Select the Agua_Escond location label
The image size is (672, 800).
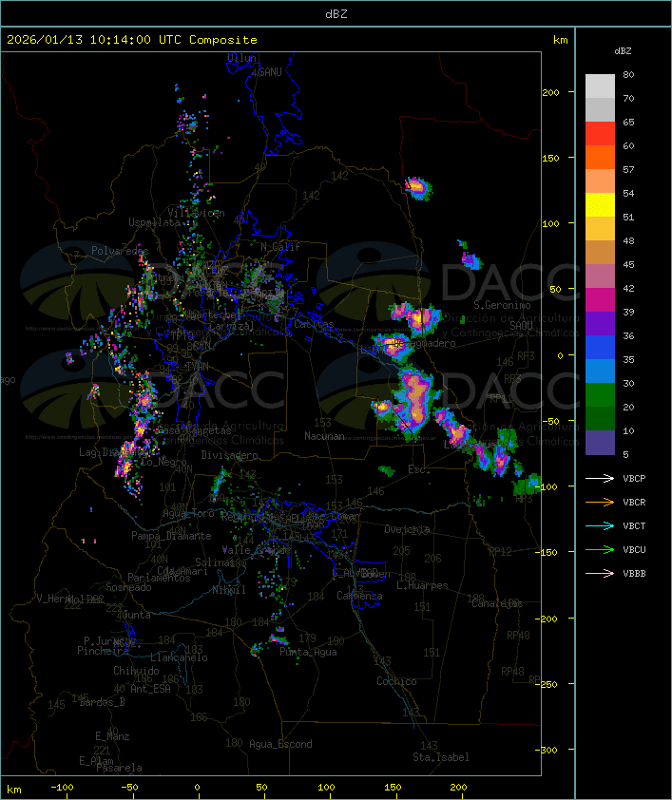click(280, 744)
